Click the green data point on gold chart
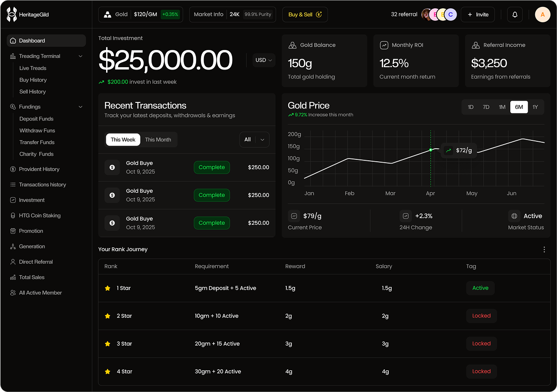 (x=430, y=150)
